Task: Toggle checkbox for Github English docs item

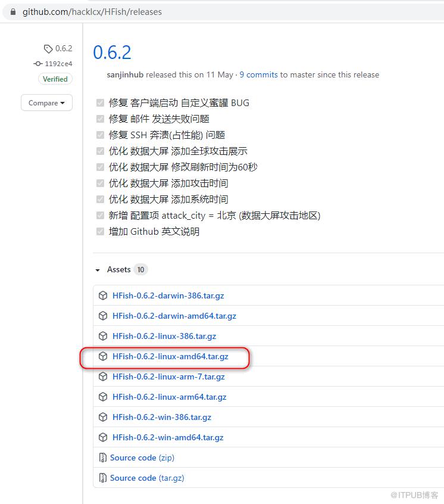Action: point(100,231)
